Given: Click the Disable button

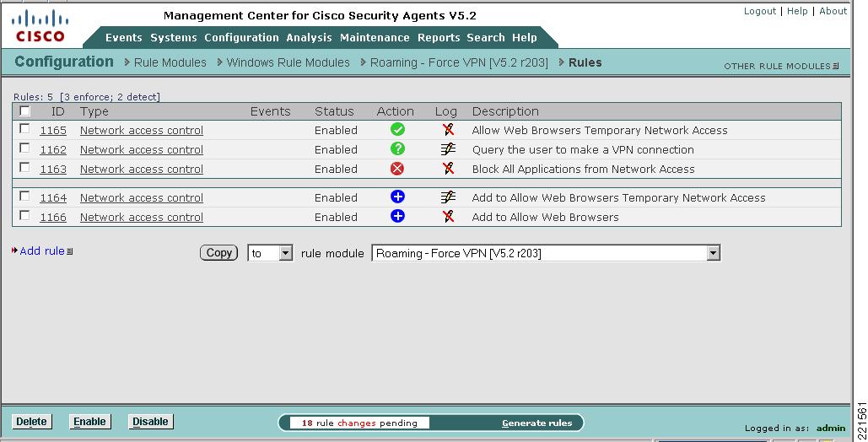Looking at the screenshot, I should 150,422.
